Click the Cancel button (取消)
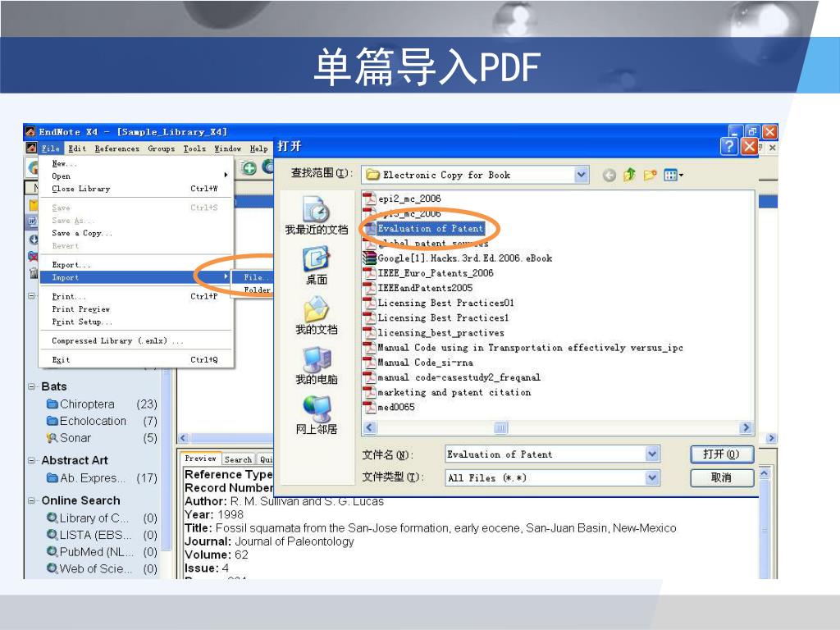The width and height of the screenshot is (840, 630). click(x=722, y=477)
